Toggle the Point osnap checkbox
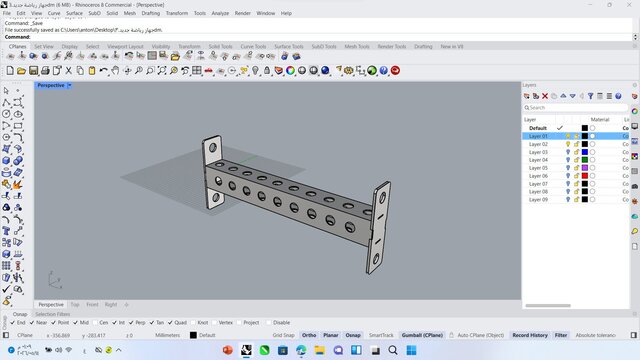Viewport: 640px width, 360px height. (53, 322)
